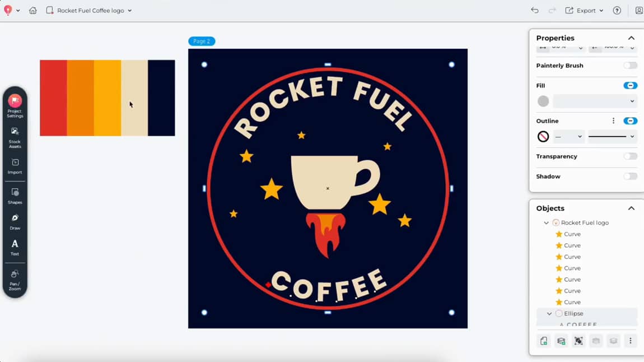The image size is (644, 362).
Task: Enable the Painterly Brush toggle
Action: [631, 66]
